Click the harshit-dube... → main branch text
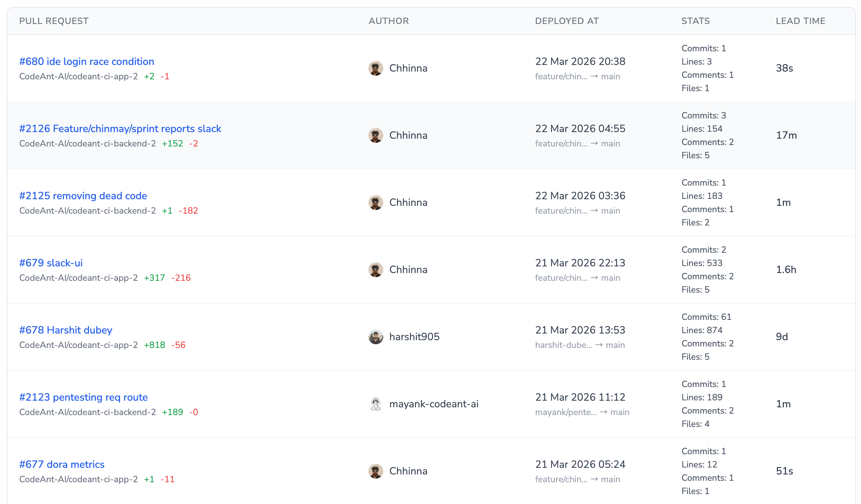The image size is (861, 504). point(580,345)
